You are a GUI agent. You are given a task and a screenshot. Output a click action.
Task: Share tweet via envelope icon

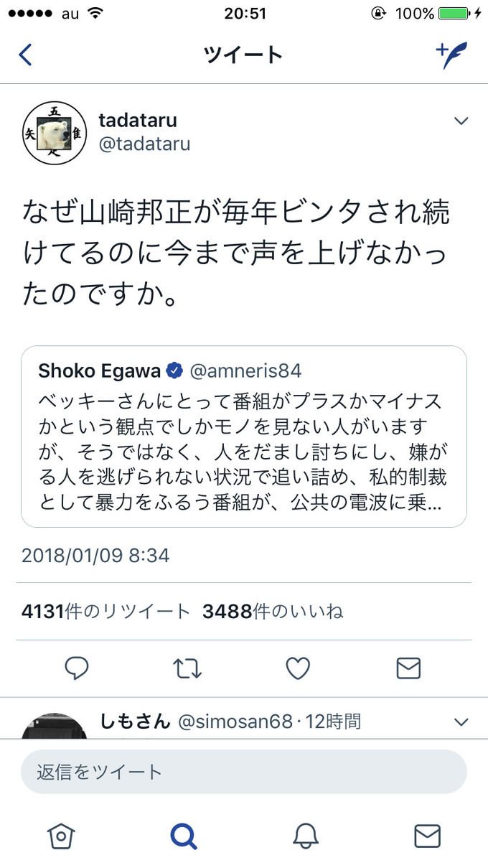(408, 668)
